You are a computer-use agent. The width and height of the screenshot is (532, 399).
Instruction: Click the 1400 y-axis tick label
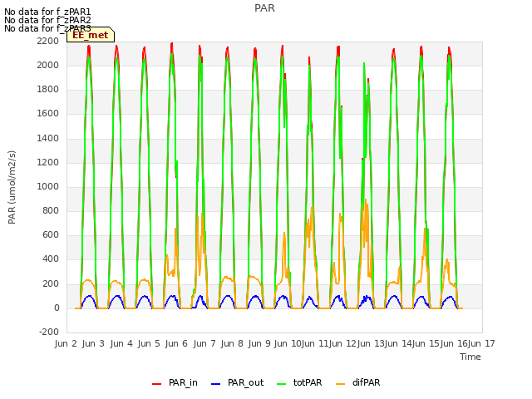[48, 138]
